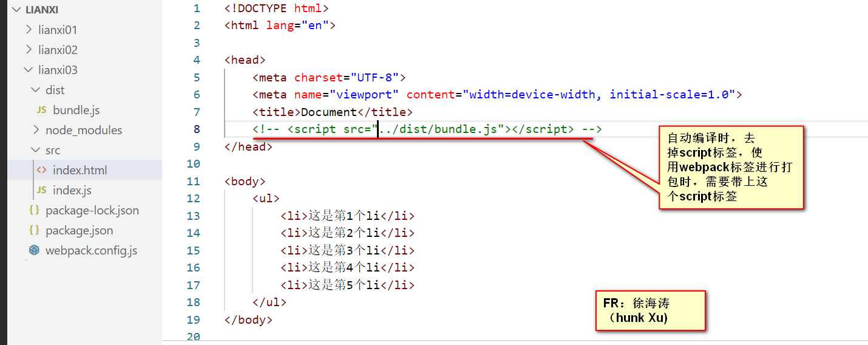Open index.js under src

[72, 190]
